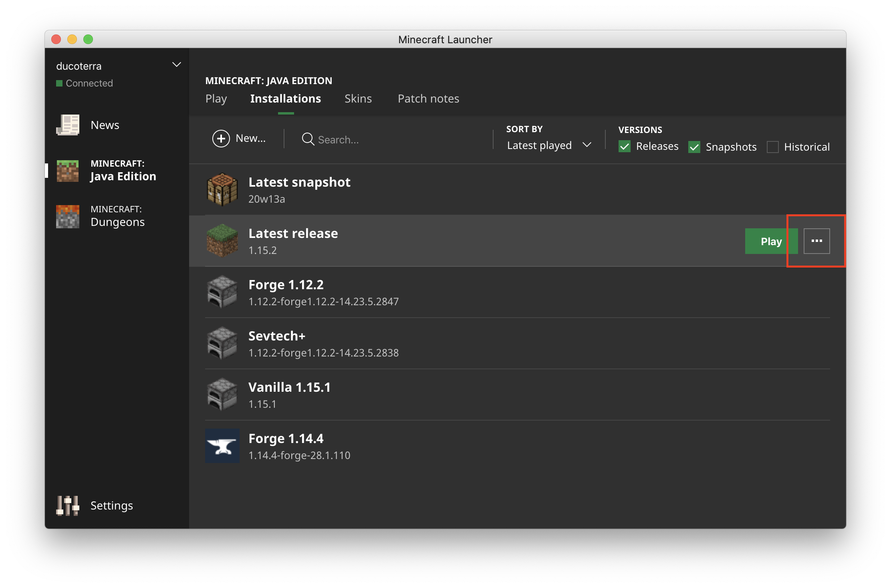Expand the ducoterra account dropdown
Screen dimensions: 891x588
pos(176,64)
